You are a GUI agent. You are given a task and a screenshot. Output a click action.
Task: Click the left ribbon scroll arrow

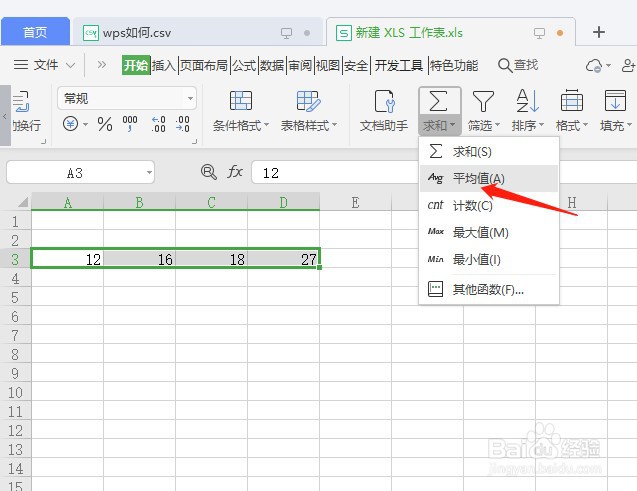tap(5, 115)
